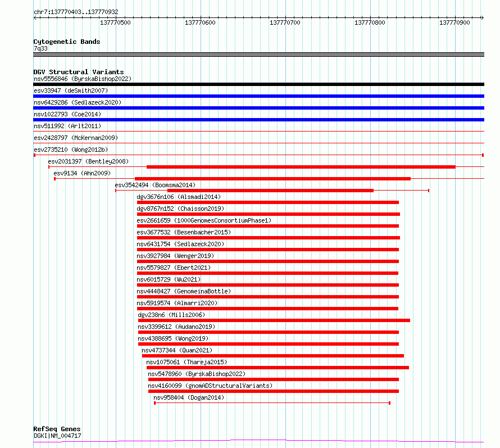Click the Cytogenetic Bands track heading
This screenshot has width=500, height=448.
67,42
